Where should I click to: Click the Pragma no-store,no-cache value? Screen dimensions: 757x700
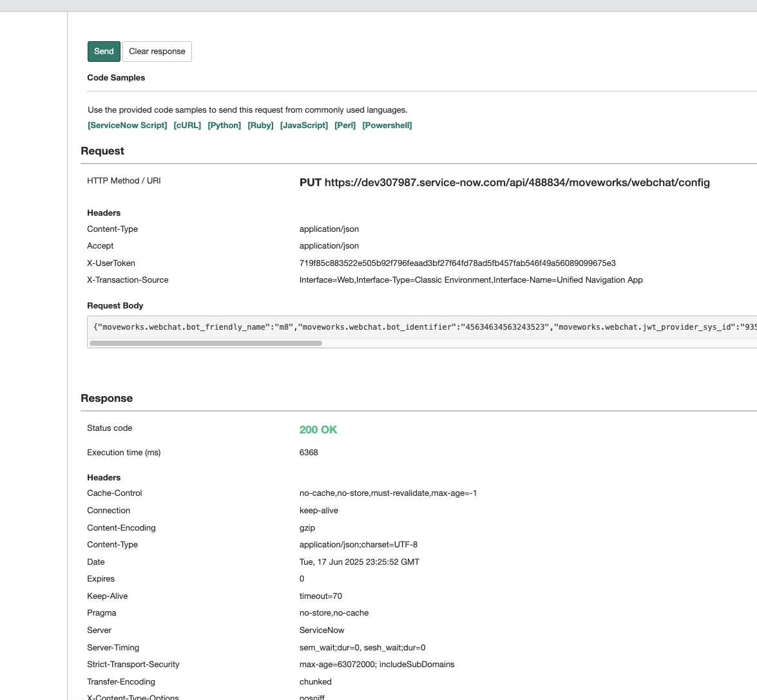pyautogui.click(x=334, y=613)
